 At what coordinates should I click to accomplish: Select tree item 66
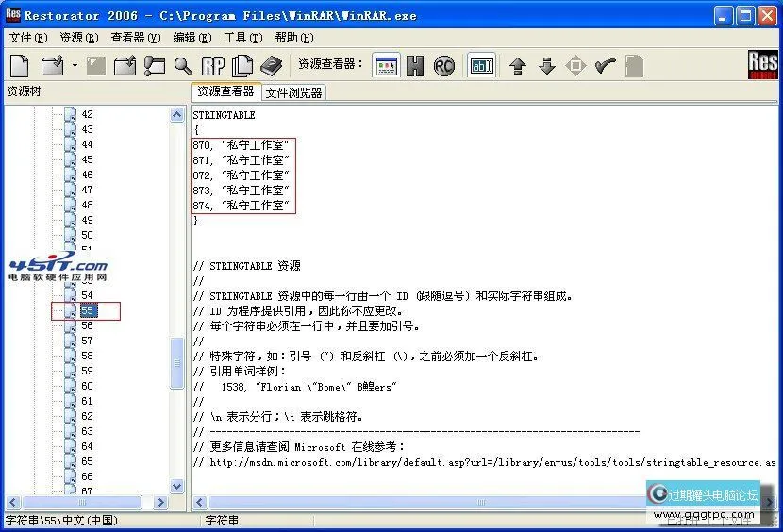pos(87,476)
